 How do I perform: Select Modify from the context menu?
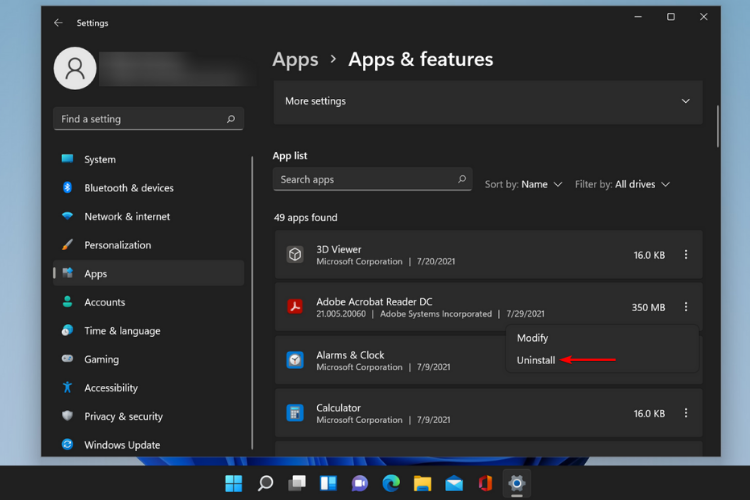(532, 338)
